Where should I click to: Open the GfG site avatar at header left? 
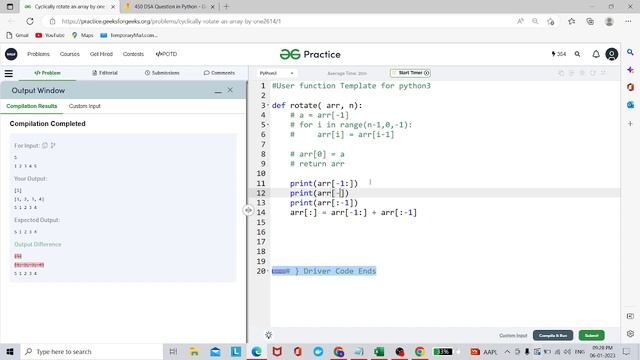point(11,54)
